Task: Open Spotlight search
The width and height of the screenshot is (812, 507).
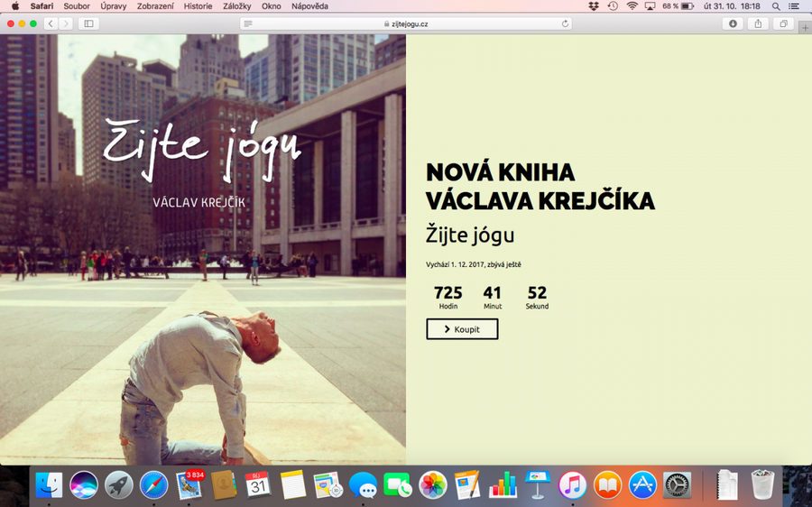Action: (776, 6)
